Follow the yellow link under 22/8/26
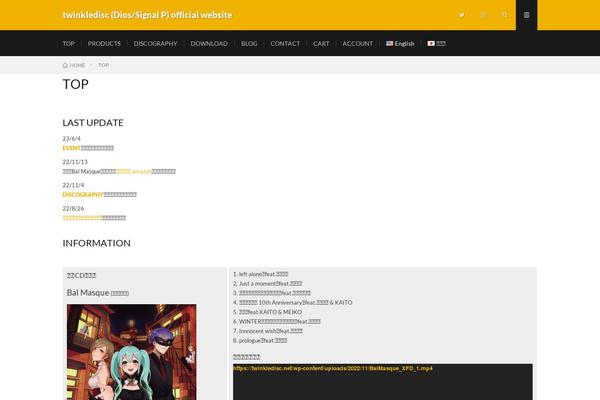 82,218
